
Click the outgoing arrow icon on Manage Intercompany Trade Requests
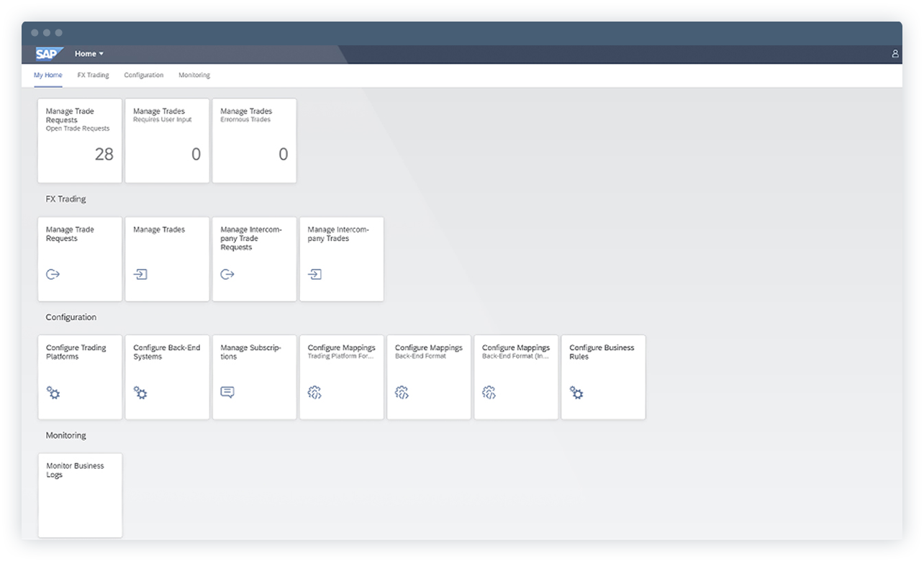click(227, 274)
